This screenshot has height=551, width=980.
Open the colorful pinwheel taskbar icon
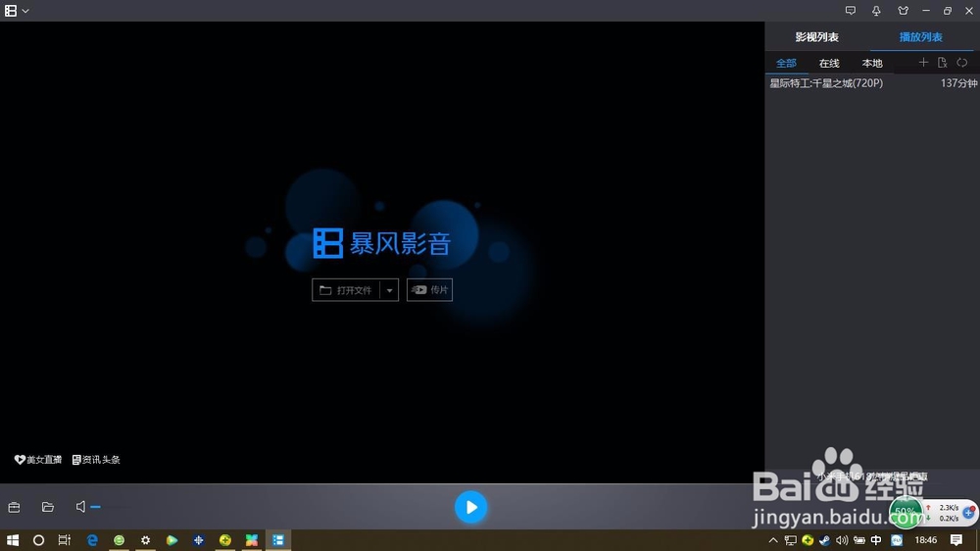point(251,540)
